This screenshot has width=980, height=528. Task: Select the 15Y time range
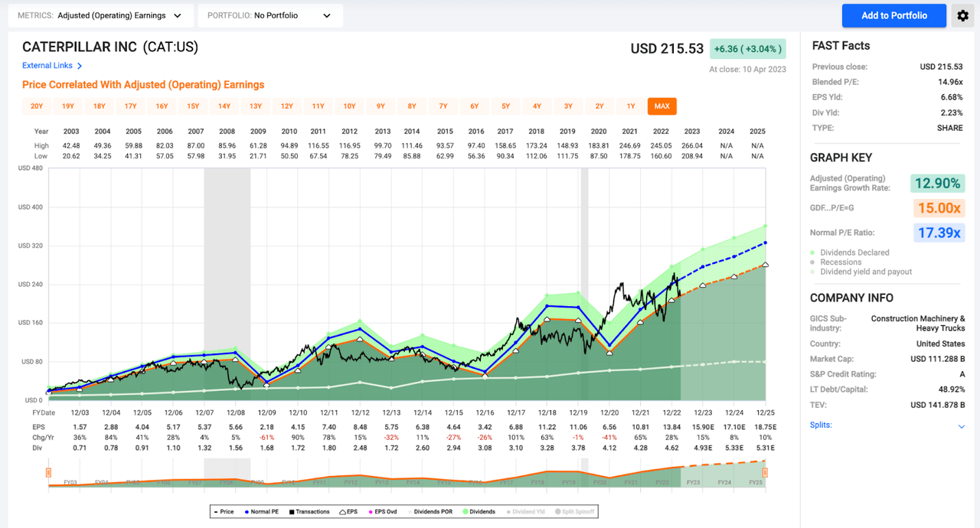[193, 106]
